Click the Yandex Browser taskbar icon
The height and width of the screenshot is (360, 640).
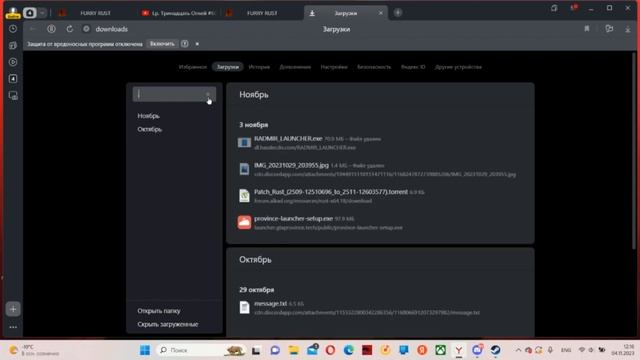tap(459, 350)
